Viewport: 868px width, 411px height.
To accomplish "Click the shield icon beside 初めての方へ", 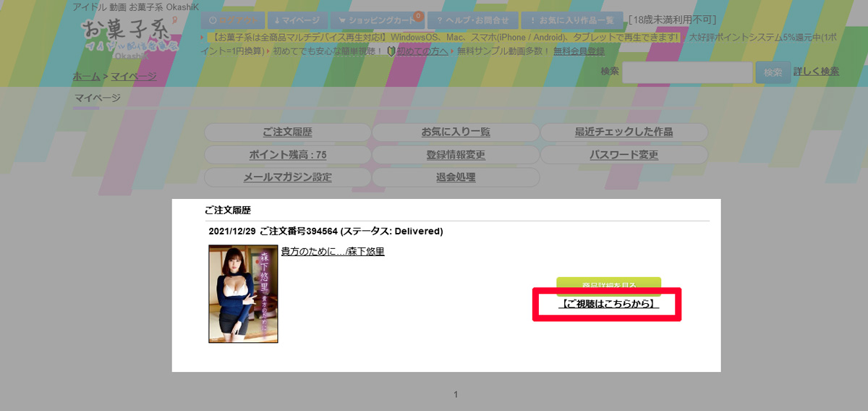I will click(x=391, y=51).
